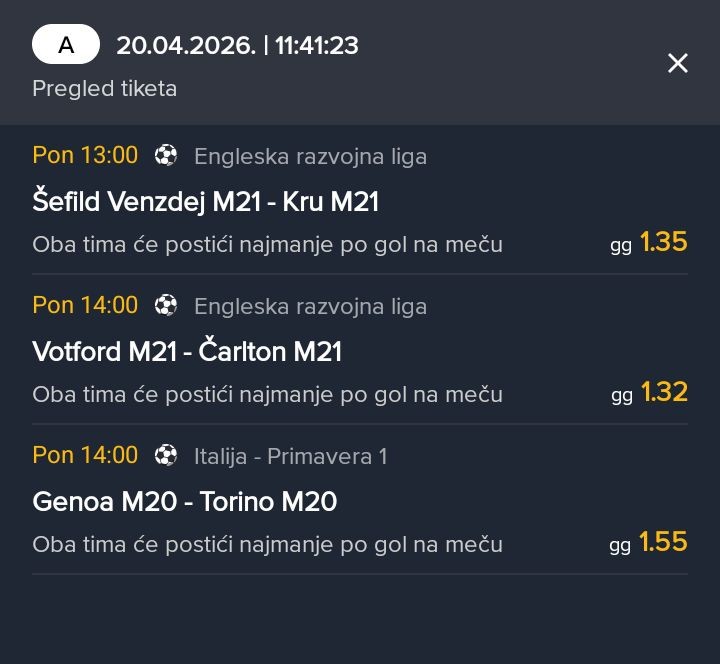Click the gg bet type for Šefild match
Image resolution: width=720 pixels, height=664 pixels.
(x=621, y=245)
